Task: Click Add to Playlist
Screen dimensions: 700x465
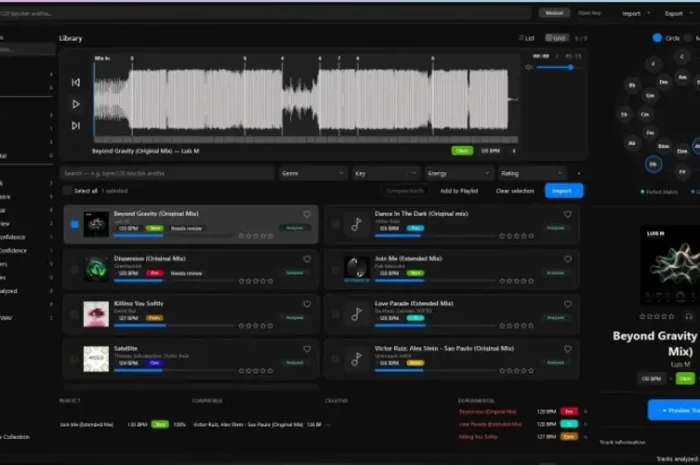Action: pyautogui.click(x=459, y=191)
